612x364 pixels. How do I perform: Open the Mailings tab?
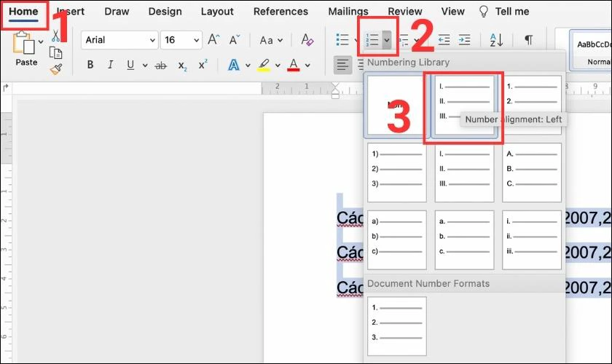(x=348, y=12)
